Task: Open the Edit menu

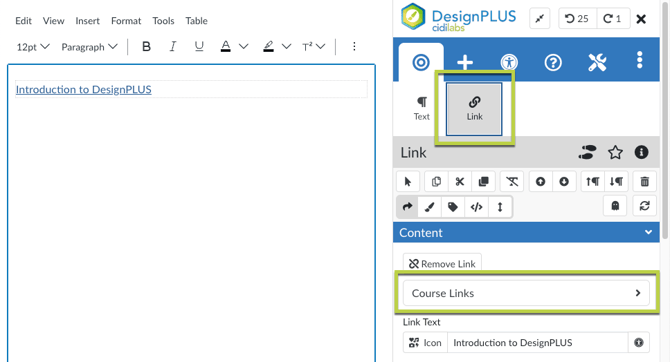Action: click(x=24, y=21)
